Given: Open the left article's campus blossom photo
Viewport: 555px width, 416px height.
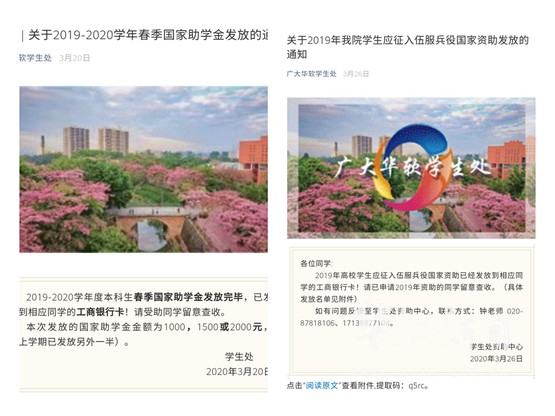Looking at the screenshot, I should coord(143,169).
